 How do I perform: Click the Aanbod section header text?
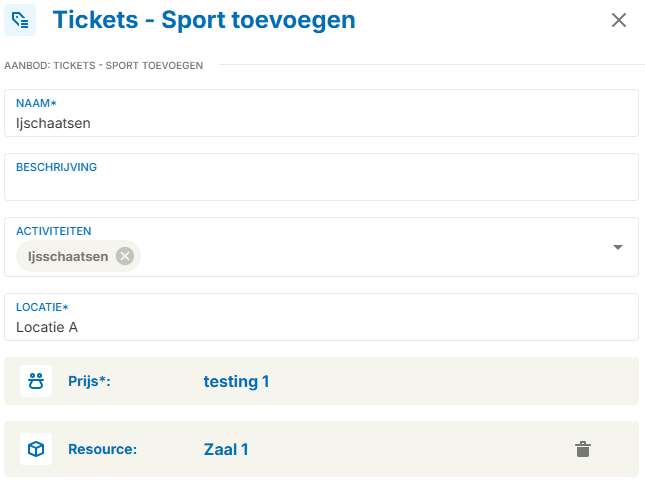[x=104, y=66]
